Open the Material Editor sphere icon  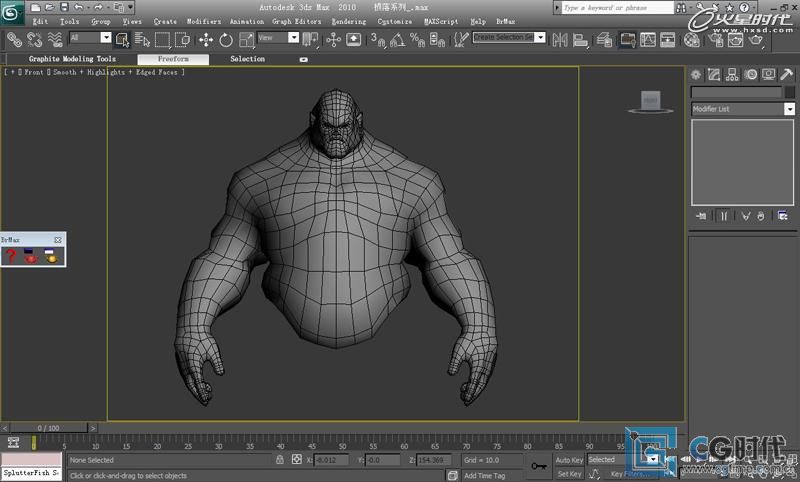[692, 39]
